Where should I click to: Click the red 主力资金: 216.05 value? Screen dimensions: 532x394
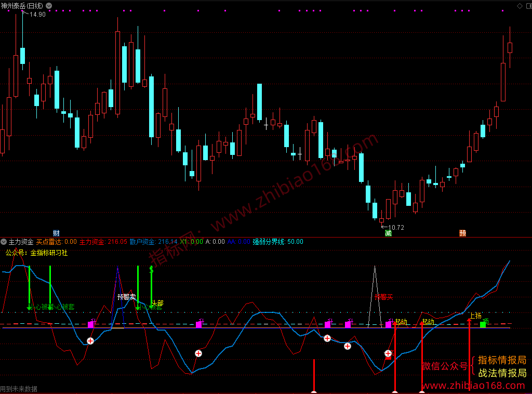point(103,242)
